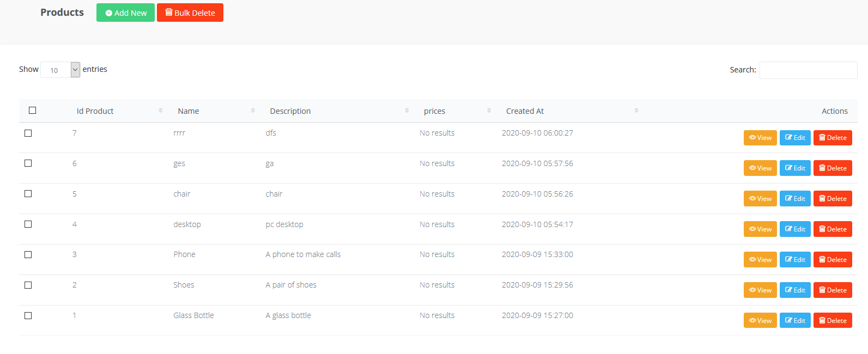Select checkbox for desktop product row
This screenshot has width=868, height=354.
tap(28, 224)
